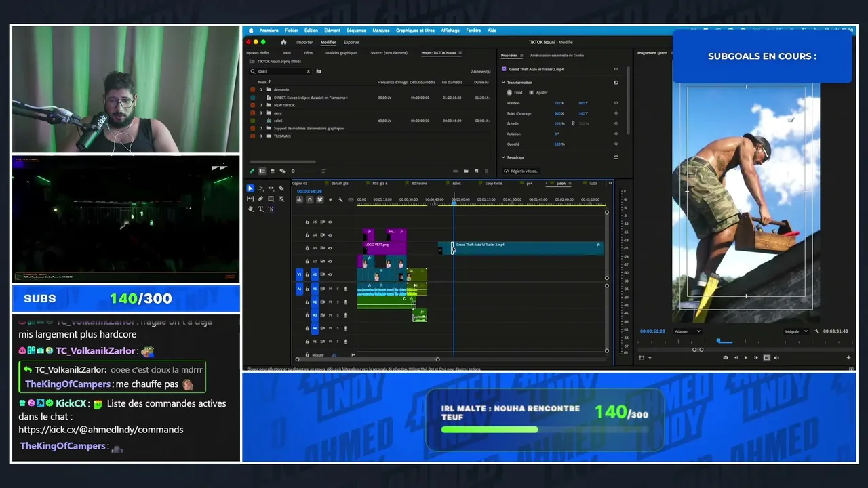868x488 pixels.
Task: Reset the Transformation properties
Action: coord(616,83)
